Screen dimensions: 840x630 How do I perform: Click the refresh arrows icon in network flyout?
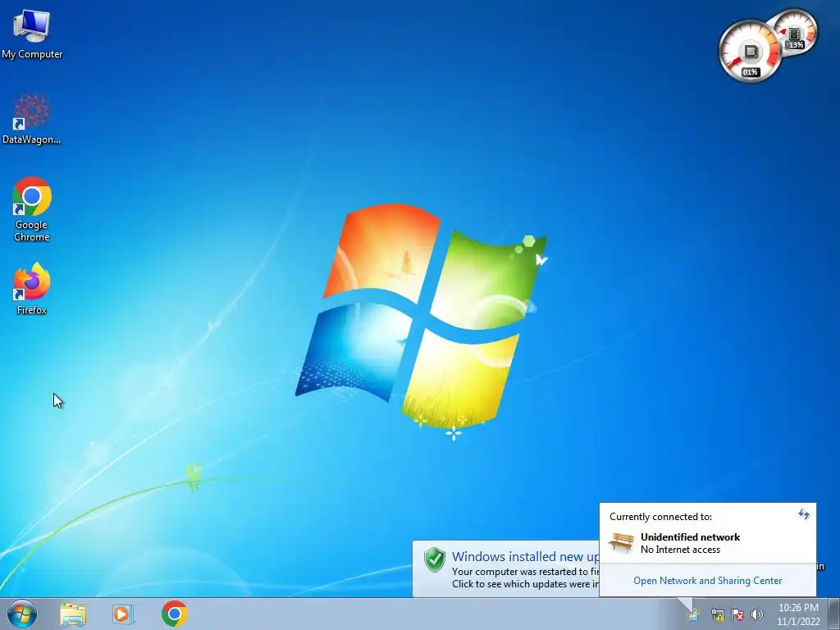pyautogui.click(x=804, y=514)
